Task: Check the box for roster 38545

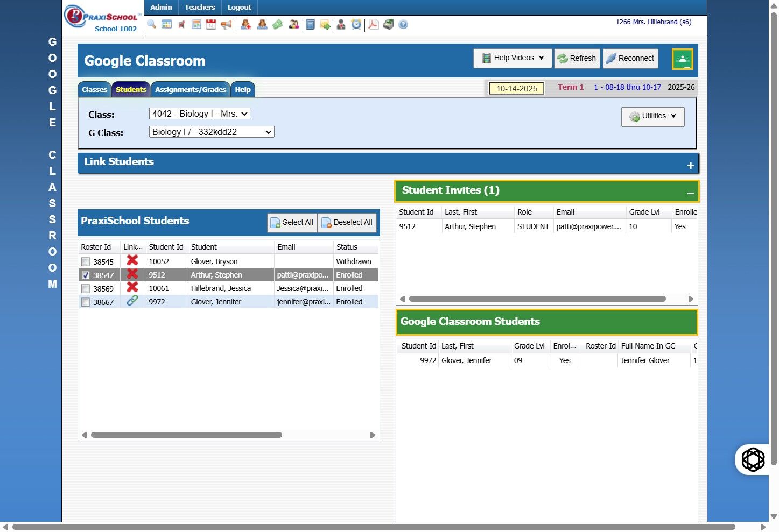Action: pos(86,262)
